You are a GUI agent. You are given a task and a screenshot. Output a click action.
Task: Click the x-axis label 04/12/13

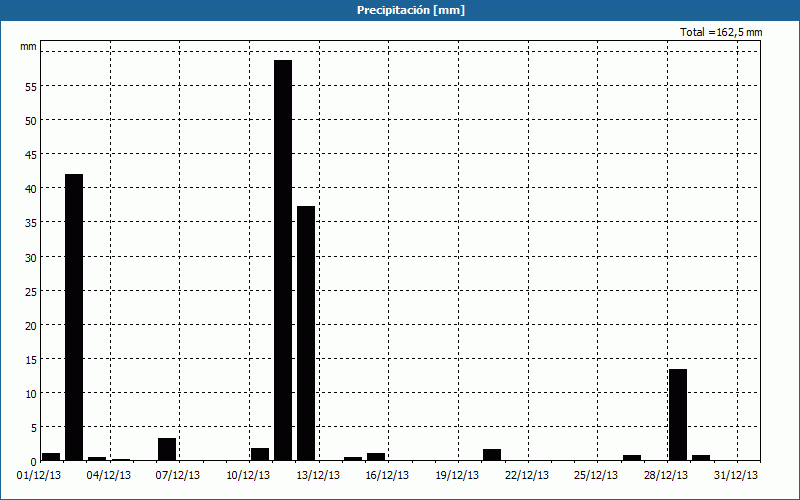point(108,476)
